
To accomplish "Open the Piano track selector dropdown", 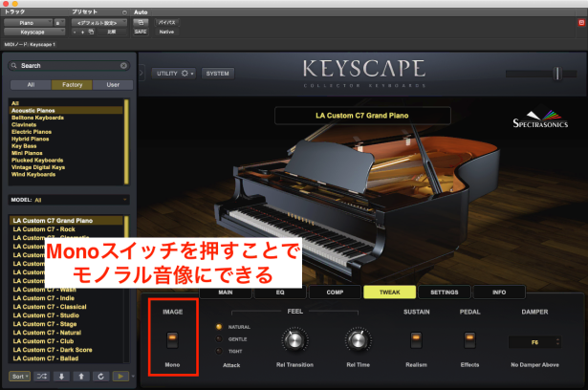I will click(x=28, y=23).
